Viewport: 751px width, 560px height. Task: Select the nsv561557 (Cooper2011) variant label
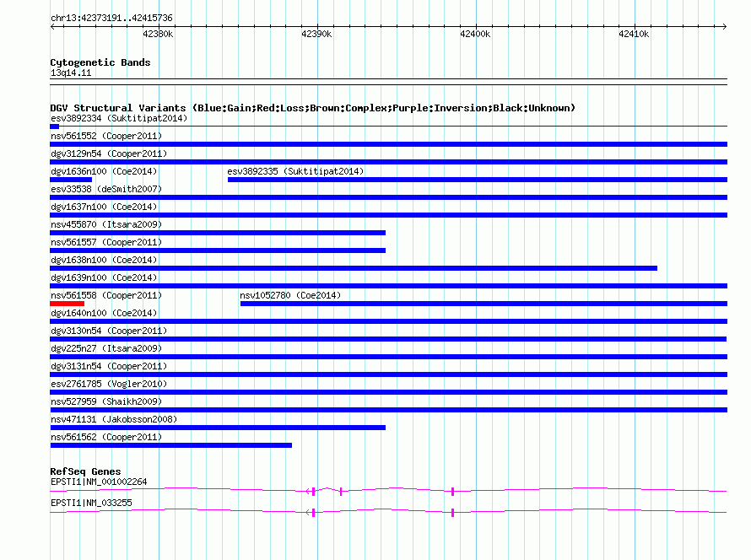pyautogui.click(x=106, y=242)
